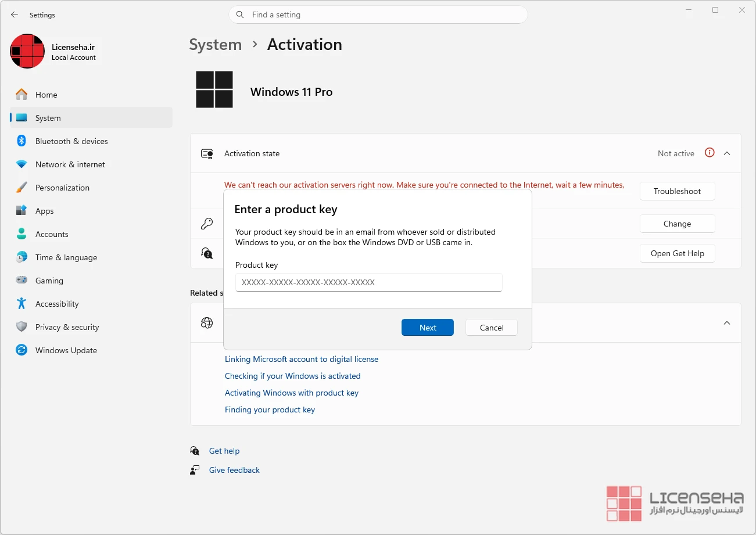Click the Give feedback icon
The height and width of the screenshot is (535, 756).
tap(195, 470)
